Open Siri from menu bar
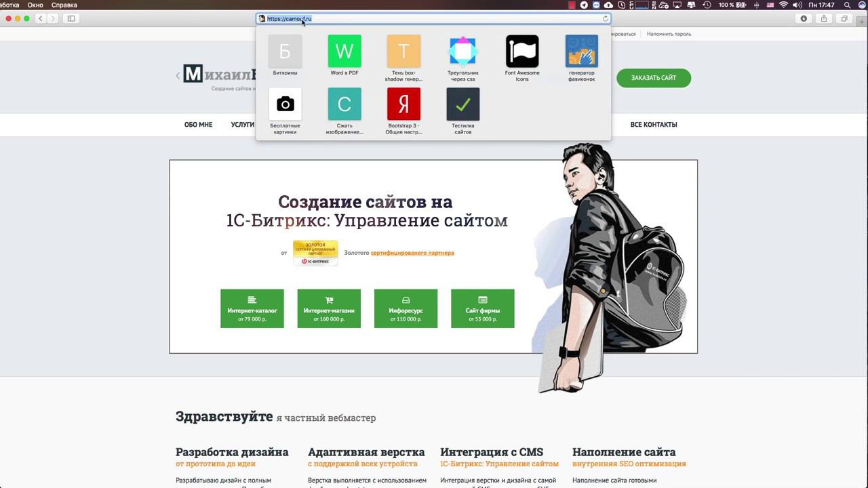868x488 pixels. [x=861, y=5]
